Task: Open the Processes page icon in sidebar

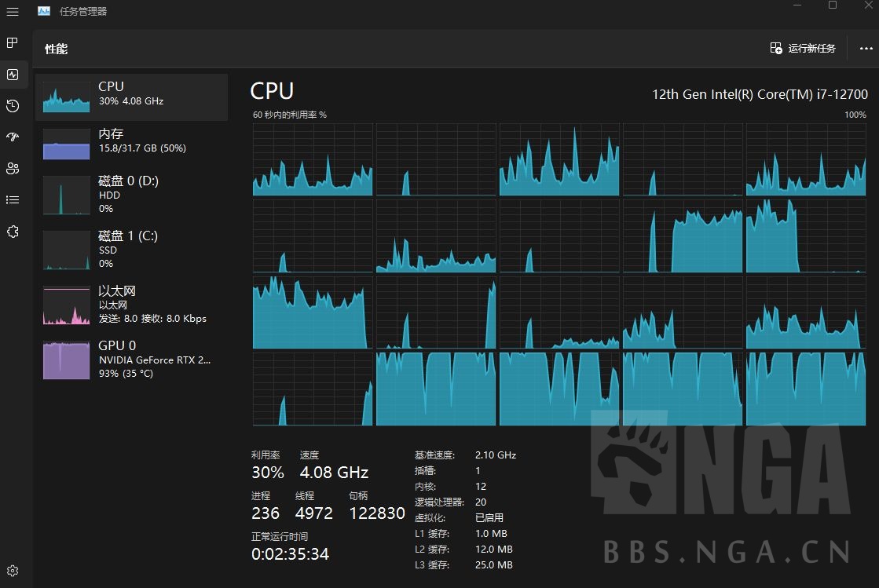Action: pyautogui.click(x=13, y=42)
